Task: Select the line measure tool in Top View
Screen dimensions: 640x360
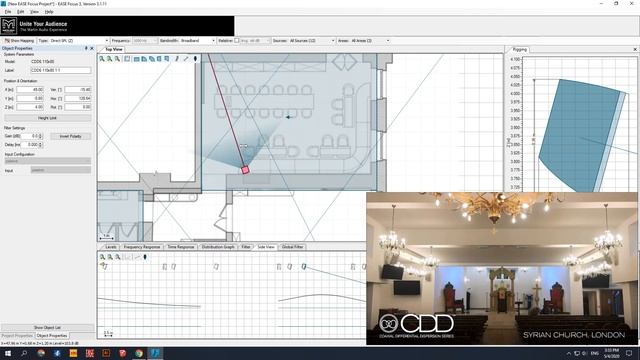Action: tap(186, 59)
